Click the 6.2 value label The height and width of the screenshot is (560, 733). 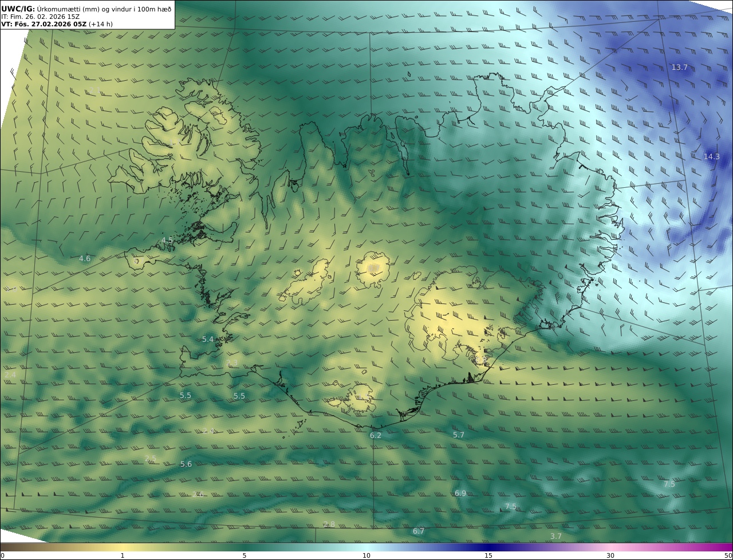coord(375,436)
